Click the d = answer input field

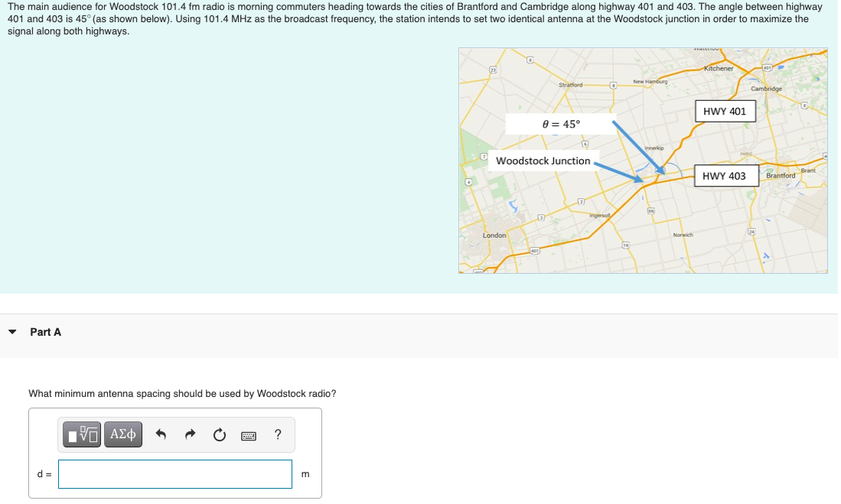tap(174, 474)
